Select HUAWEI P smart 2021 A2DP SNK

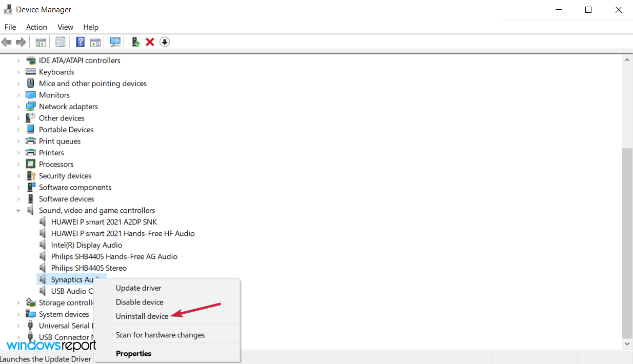[104, 222]
